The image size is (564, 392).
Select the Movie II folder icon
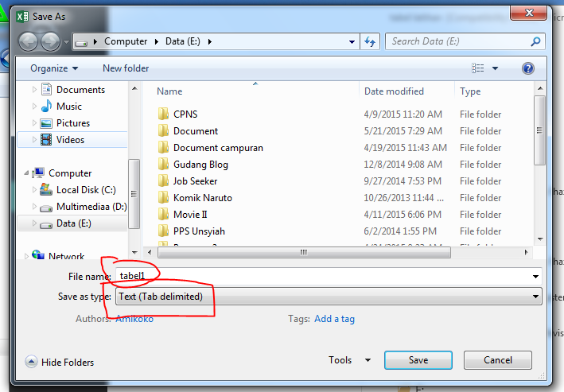pyautogui.click(x=163, y=215)
